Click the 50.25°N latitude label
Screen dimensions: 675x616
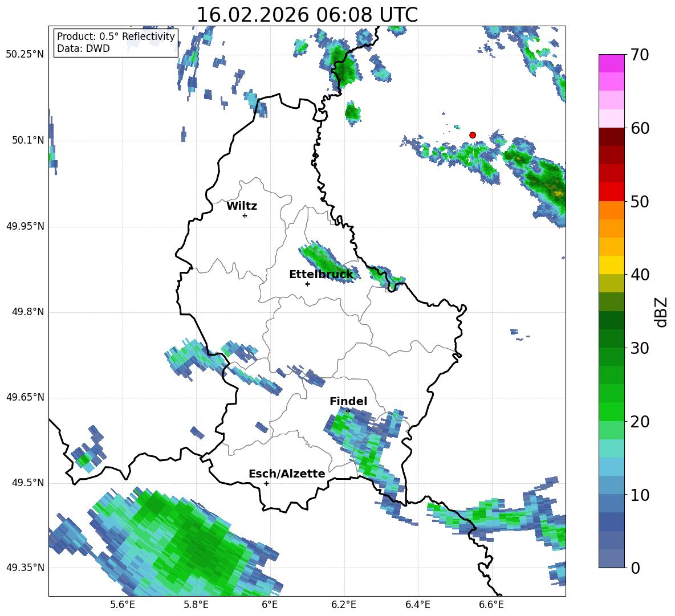click(x=25, y=55)
